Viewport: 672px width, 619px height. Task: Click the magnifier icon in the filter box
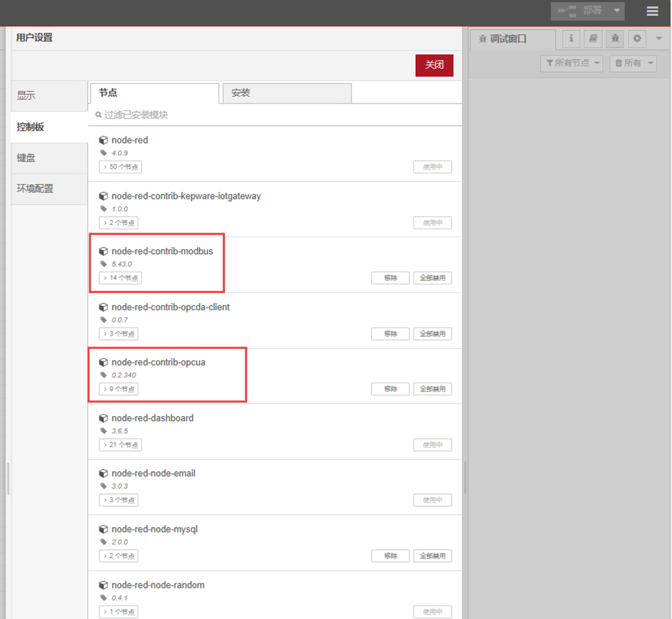(99, 115)
